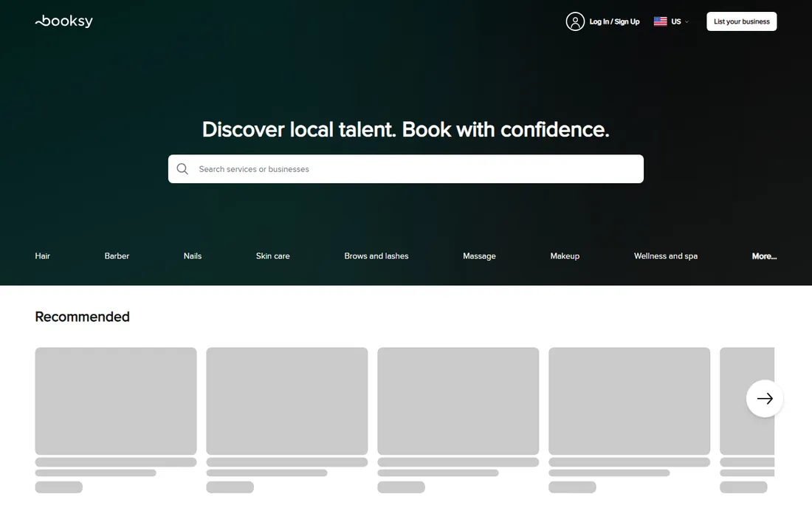Click the next arrow in Recommended carousel

pyautogui.click(x=764, y=398)
